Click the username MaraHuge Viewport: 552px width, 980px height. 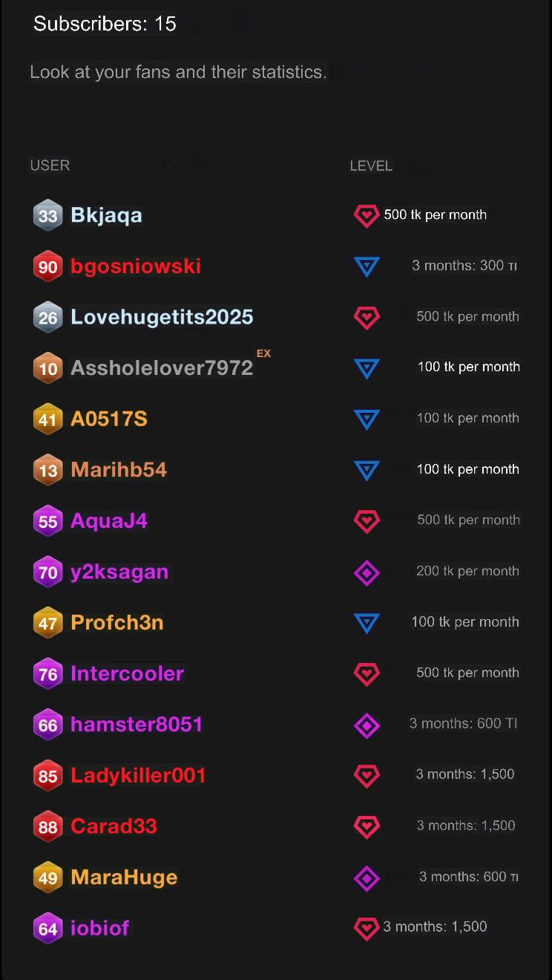click(x=124, y=878)
